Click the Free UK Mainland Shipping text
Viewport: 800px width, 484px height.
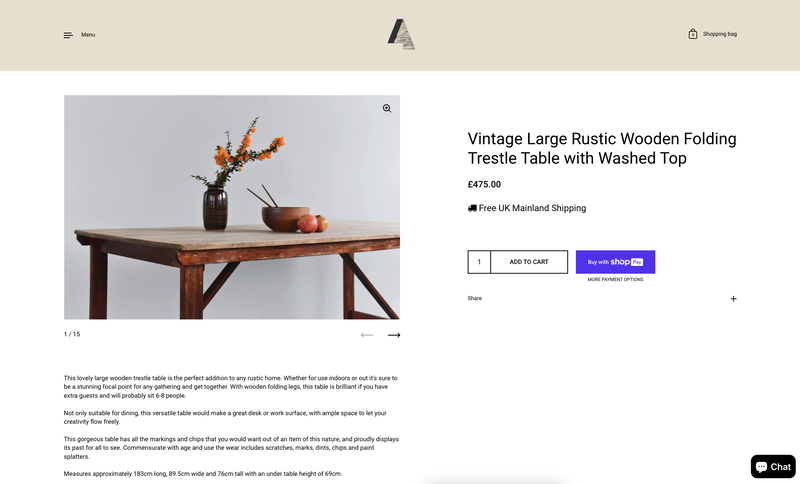pos(532,208)
